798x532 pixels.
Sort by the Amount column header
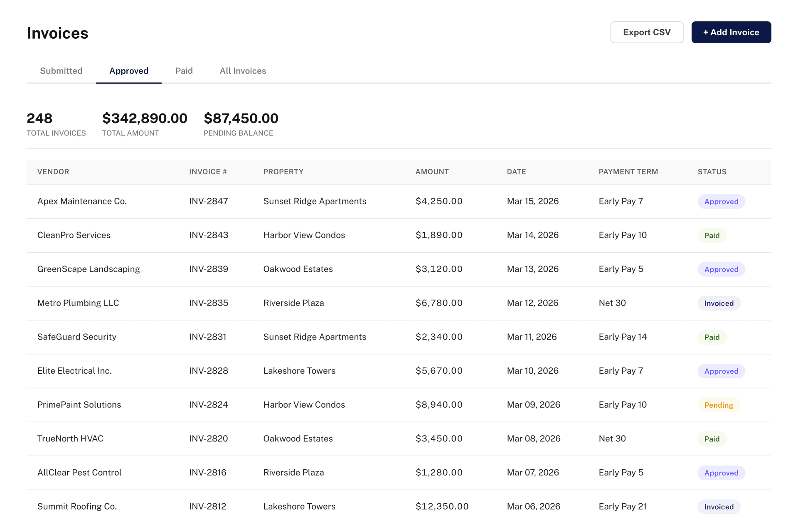coord(432,172)
